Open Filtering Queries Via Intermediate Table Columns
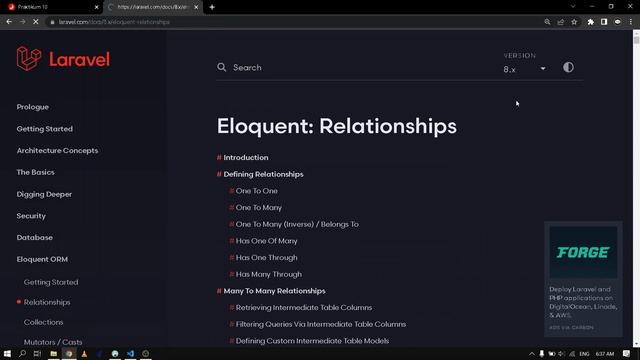 coord(320,324)
